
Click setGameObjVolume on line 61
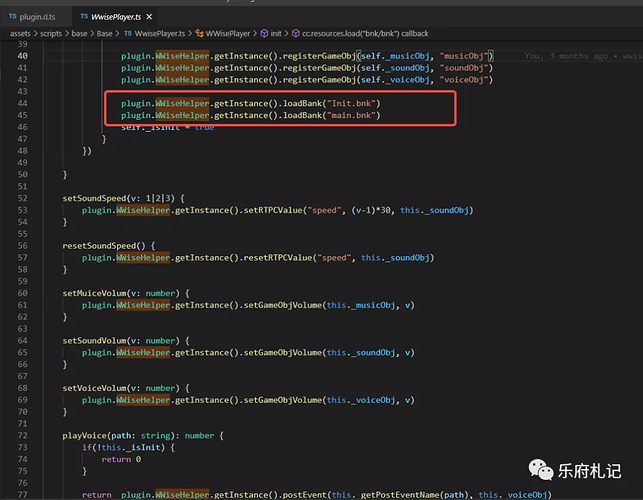283,305
